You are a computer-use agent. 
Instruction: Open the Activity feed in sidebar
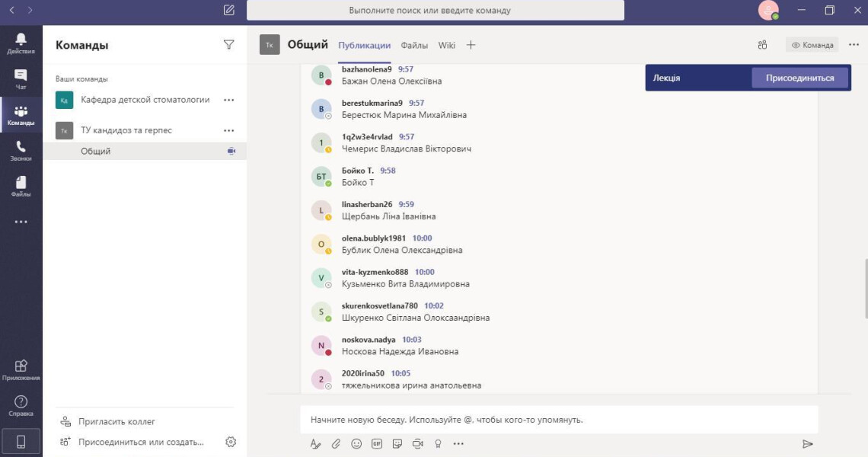pos(21,43)
